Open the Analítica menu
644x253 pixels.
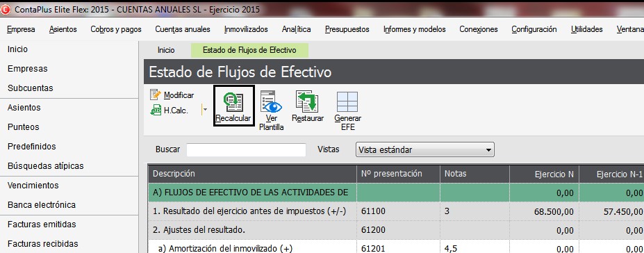point(296,29)
